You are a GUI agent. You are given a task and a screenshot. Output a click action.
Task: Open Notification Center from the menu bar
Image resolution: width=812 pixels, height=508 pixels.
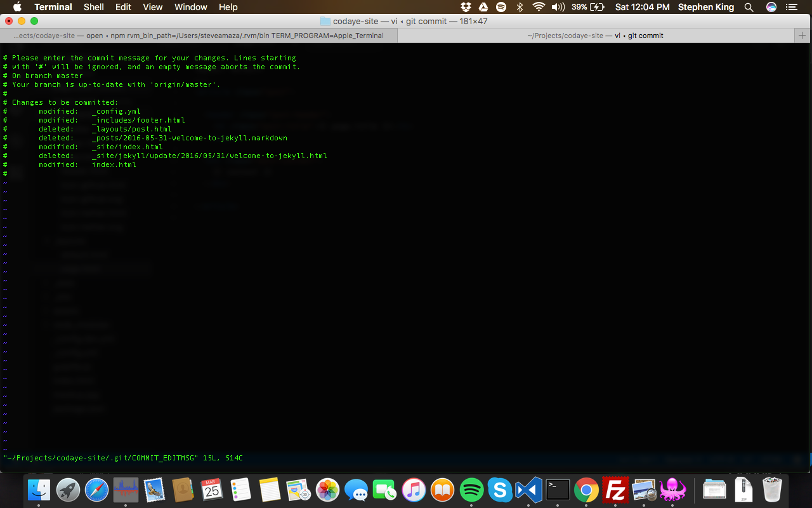pyautogui.click(x=792, y=8)
